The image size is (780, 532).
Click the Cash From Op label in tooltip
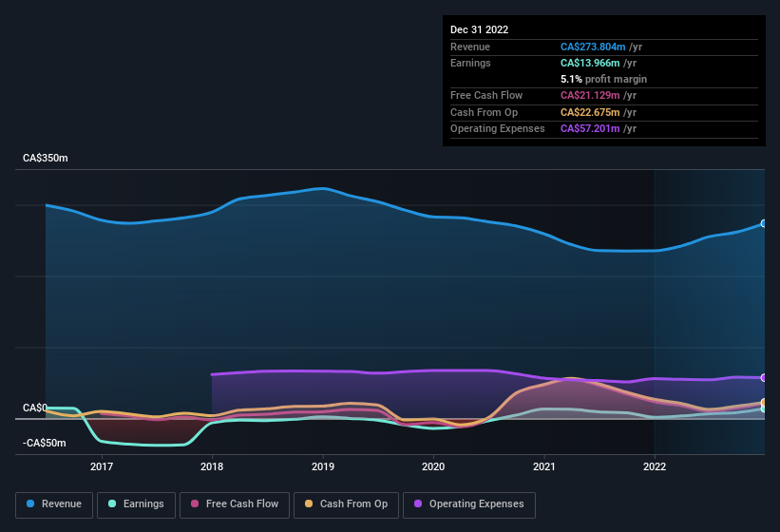point(484,112)
